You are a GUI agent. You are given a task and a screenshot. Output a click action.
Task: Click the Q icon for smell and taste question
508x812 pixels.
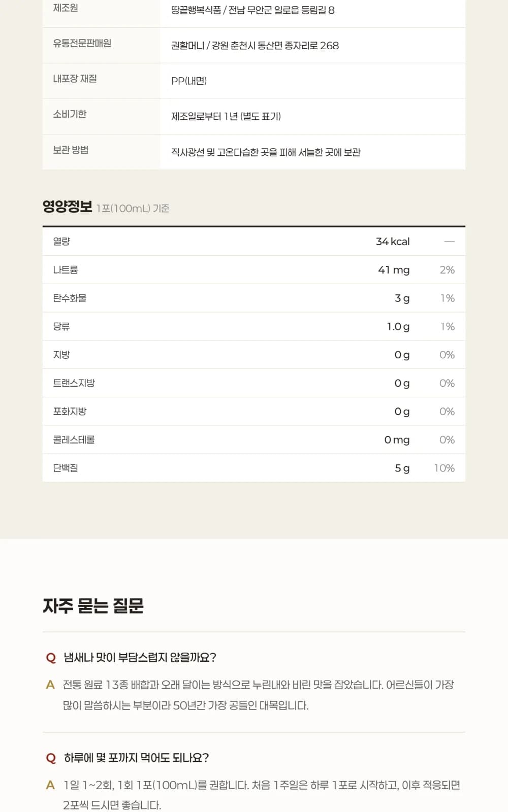pos(51,658)
